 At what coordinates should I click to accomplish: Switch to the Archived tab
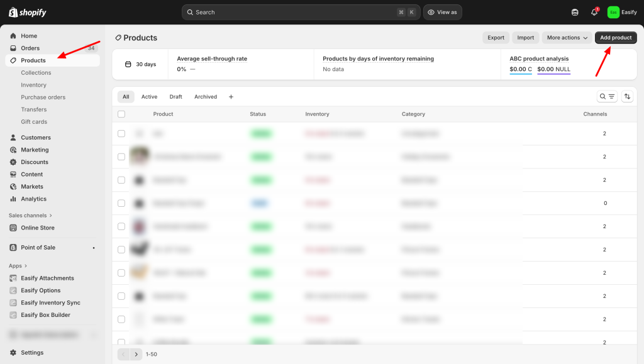point(205,97)
